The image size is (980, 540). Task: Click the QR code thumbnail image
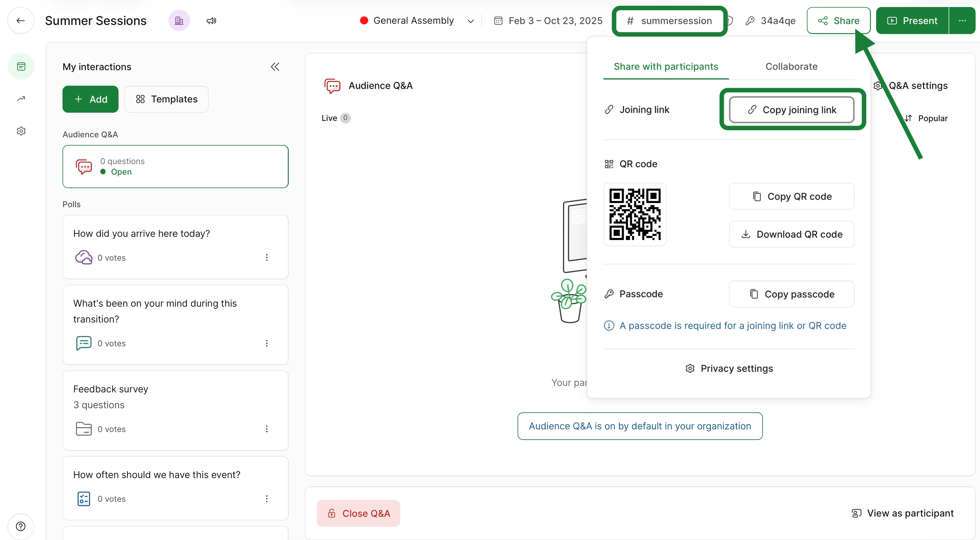click(x=635, y=215)
